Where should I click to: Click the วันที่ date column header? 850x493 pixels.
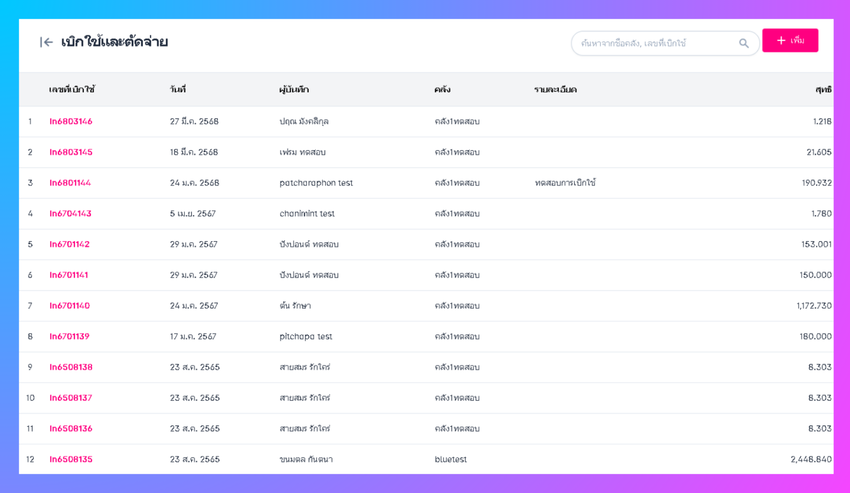177,89
